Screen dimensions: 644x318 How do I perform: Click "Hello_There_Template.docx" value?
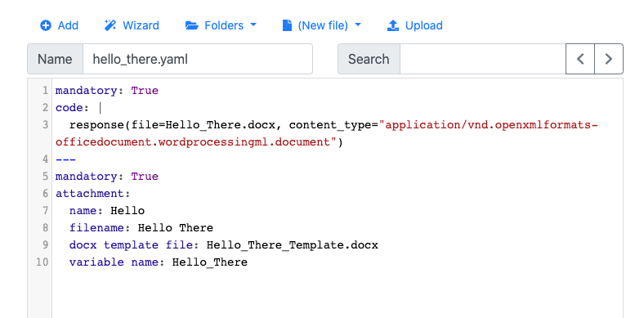click(x=292, y=245)
